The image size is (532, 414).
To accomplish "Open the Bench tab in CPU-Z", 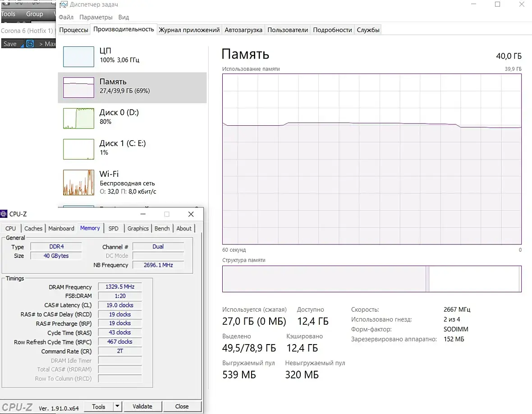I will click(162, 228).
